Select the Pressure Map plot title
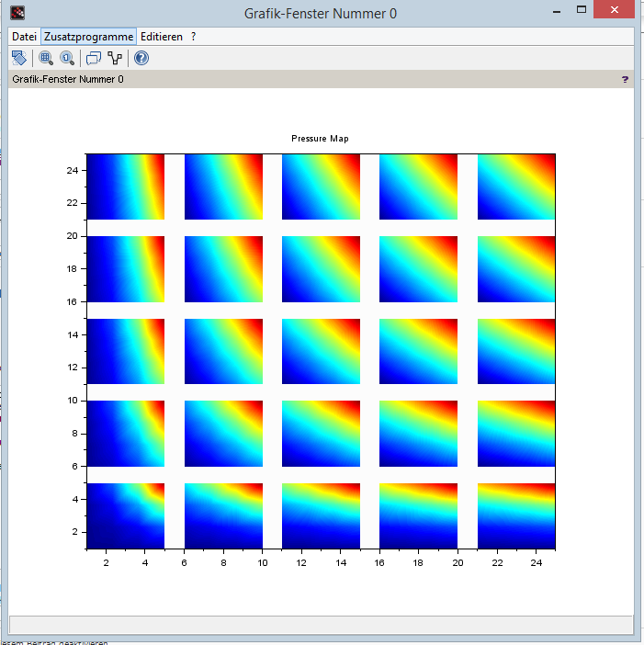This screenshot has height=645, width=644. click(320, 139)
